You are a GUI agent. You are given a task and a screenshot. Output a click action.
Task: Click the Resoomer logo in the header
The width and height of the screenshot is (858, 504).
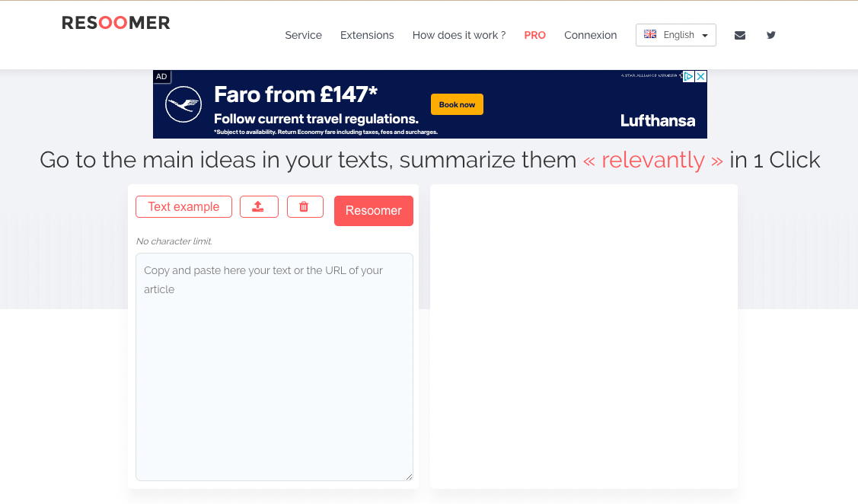pyautogui.click(x=116, y=23)
